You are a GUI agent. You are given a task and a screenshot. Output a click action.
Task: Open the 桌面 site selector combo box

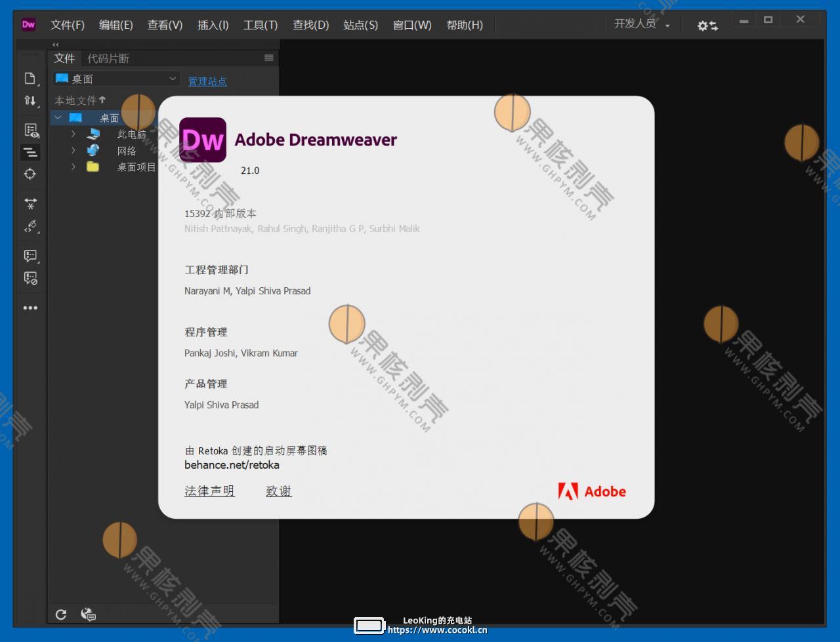tap(116, 79)
